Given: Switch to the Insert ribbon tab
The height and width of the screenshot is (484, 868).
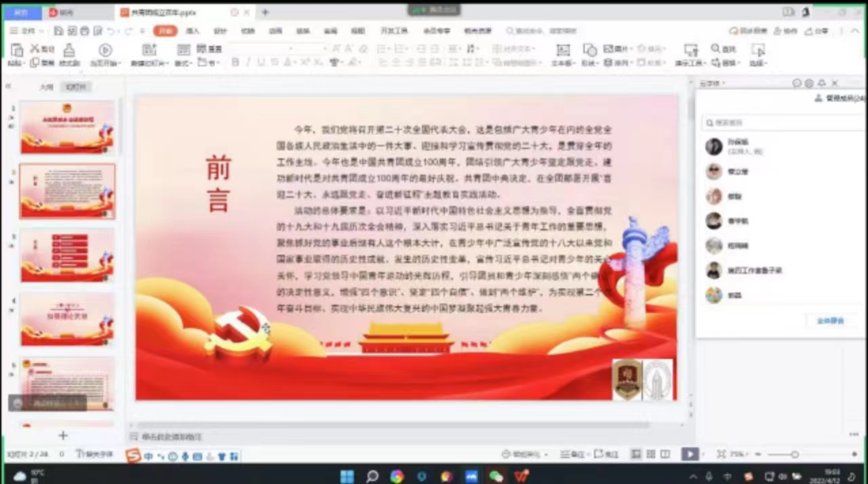Looking at the screenshot, I should point(193,31).
